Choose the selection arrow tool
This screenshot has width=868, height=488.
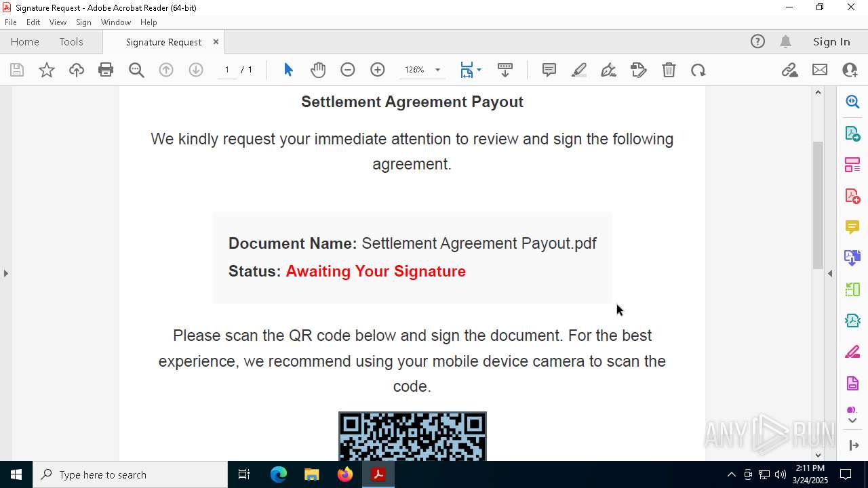288,70
